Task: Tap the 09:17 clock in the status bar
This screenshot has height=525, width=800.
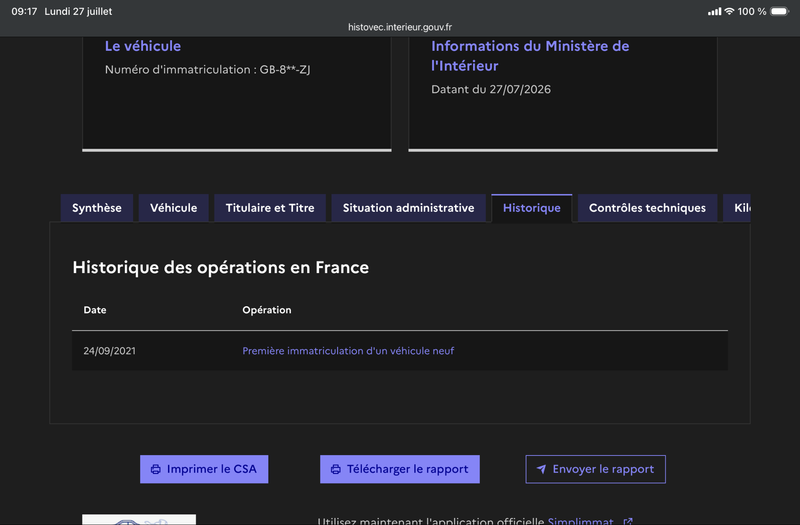Action: coord(24,11)
